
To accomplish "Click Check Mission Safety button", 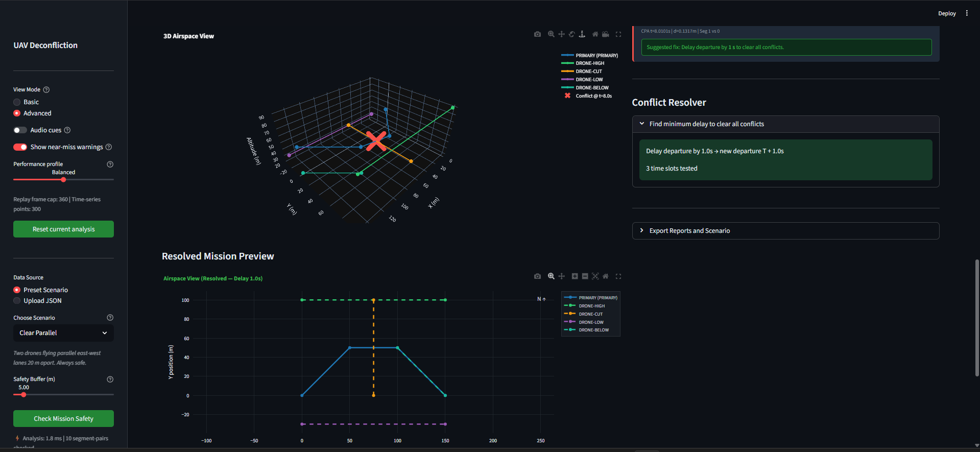I will tap(63, 418).
